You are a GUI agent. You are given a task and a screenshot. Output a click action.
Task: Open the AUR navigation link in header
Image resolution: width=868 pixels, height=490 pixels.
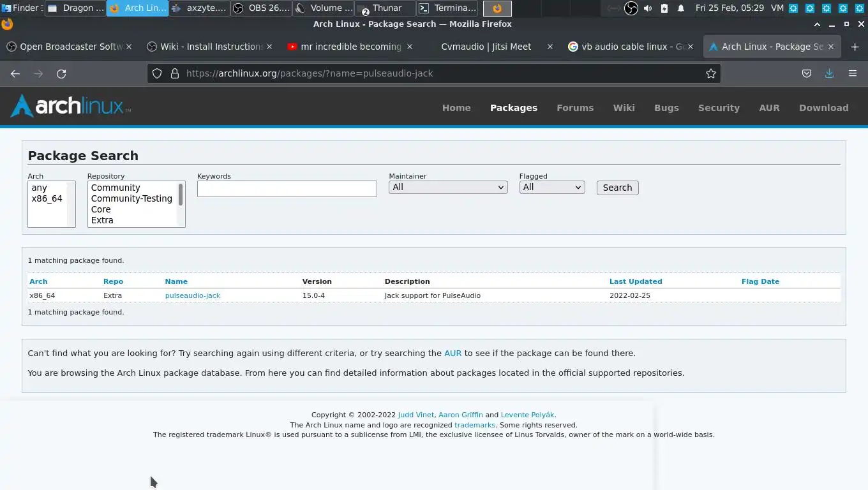(x=769, y=108)
